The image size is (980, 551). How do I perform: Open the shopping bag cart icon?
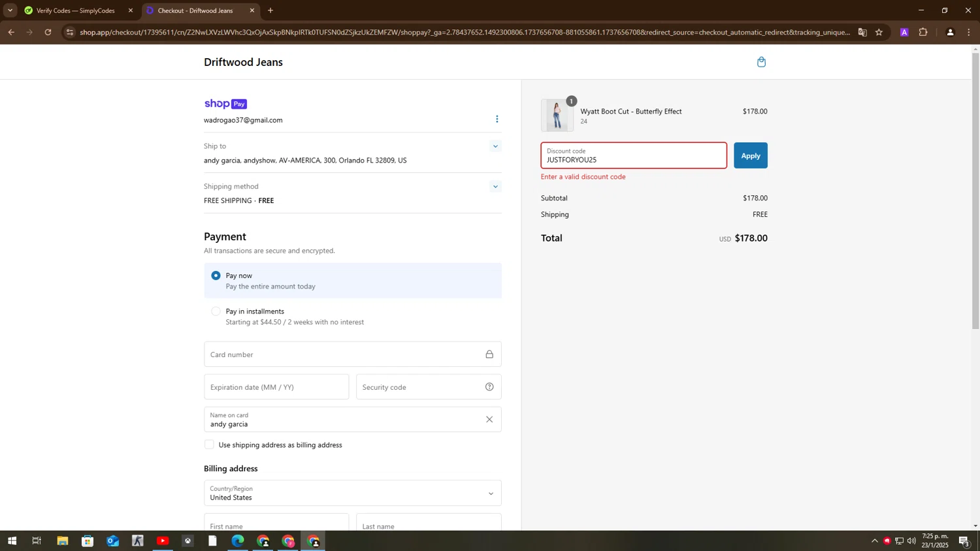761,62
